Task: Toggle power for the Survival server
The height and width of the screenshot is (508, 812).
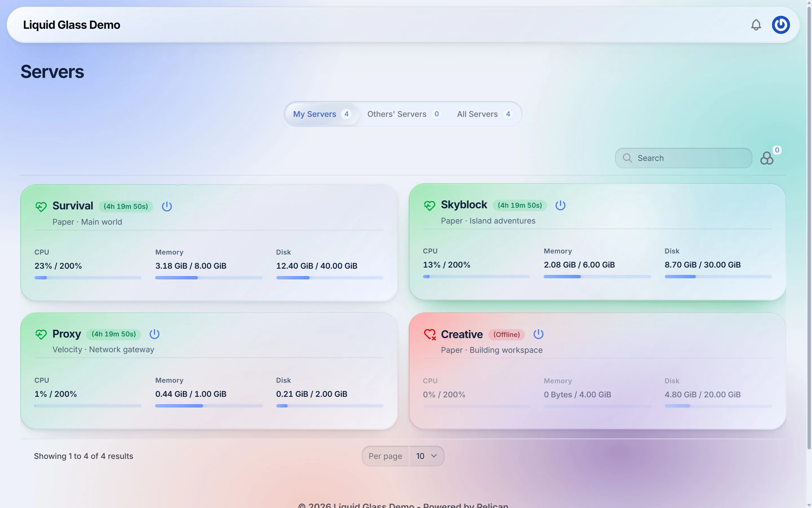Action: [x=167, y=206]
